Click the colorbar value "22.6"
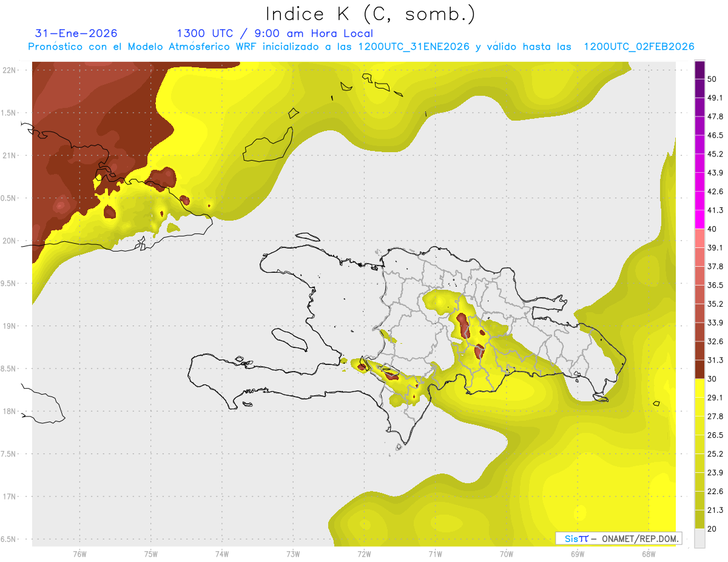Viewport: 728px width, 562px height. click(x=715, y=491)
